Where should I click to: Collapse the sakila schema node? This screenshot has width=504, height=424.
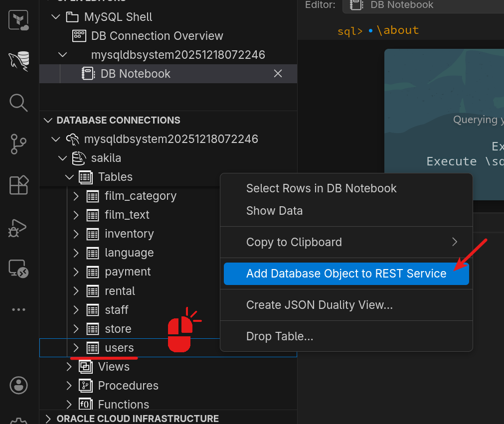click(62, 158)
